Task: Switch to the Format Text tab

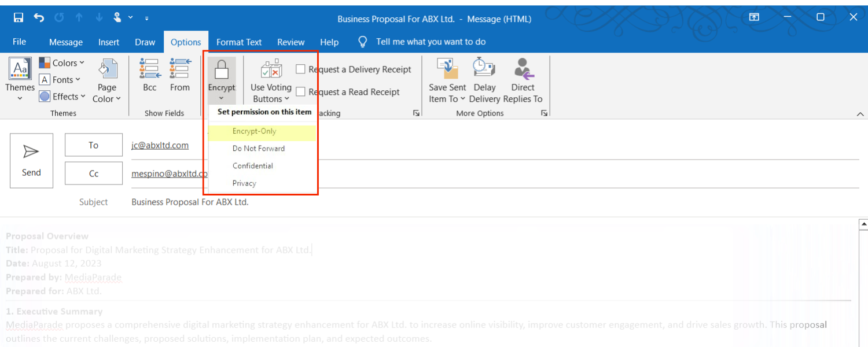Action: pyautogui.click(x=239, y=42)
